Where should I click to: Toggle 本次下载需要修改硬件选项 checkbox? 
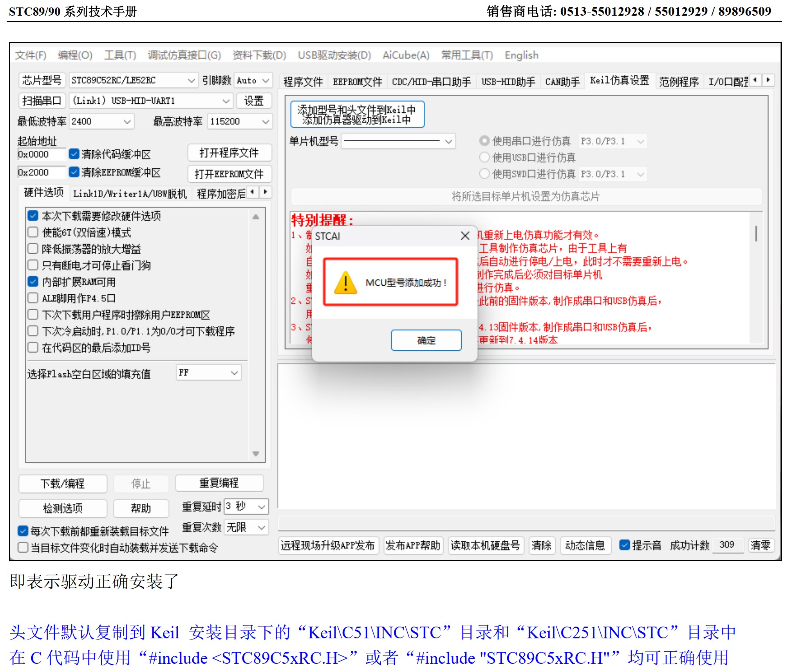(33, 216)
